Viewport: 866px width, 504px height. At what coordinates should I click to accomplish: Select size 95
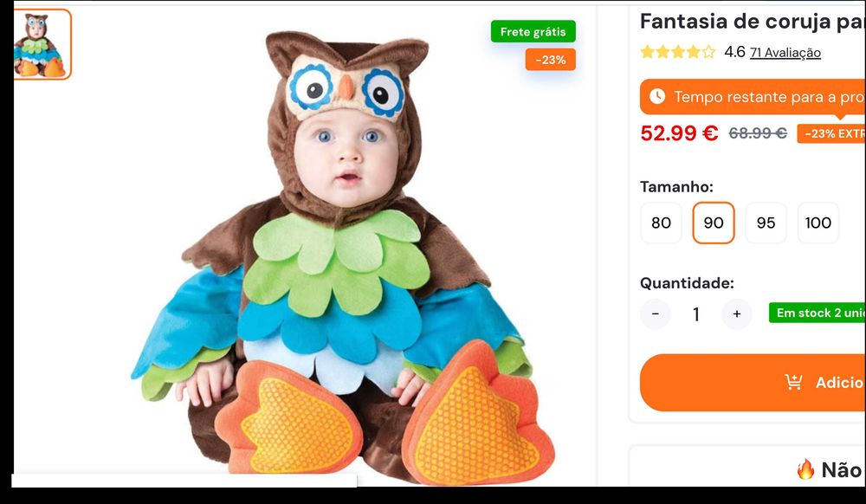[766, 223]
